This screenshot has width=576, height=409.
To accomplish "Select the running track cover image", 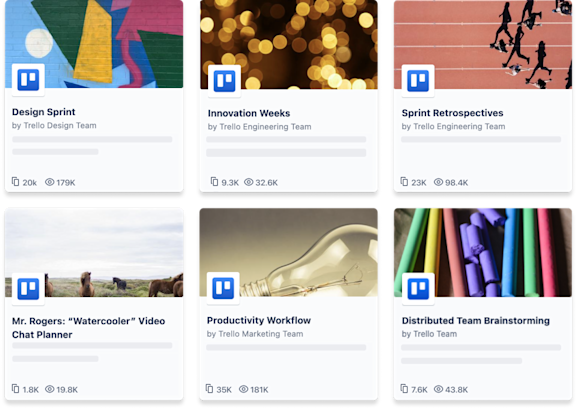I will point(483,44).
